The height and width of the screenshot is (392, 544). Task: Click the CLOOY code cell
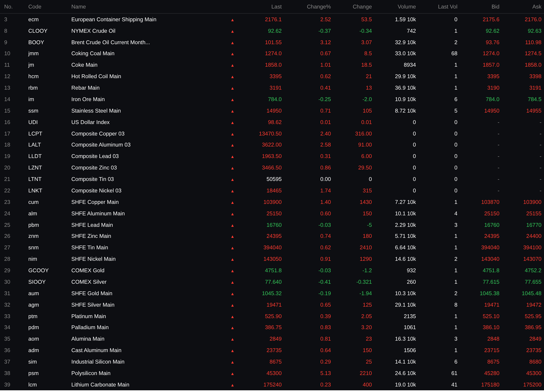click(x=38, y=31)
